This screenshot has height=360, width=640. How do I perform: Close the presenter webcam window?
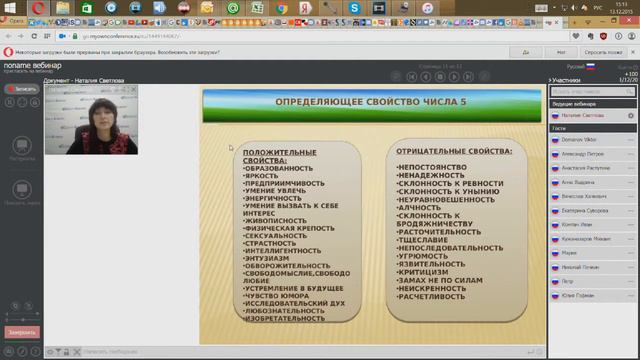(133, 89)
